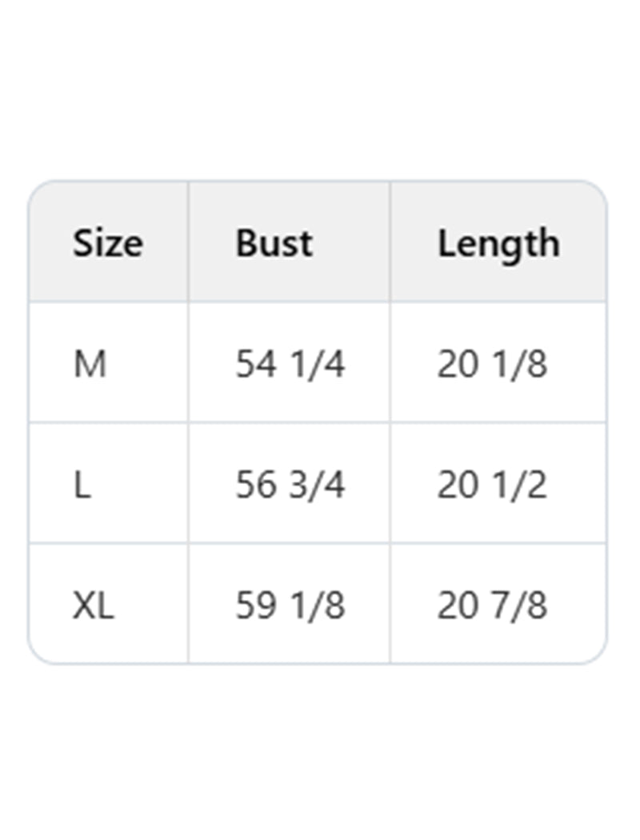The width and height of the screenshot is (640, 840).
Task: Click the 56 3/4 bust value
Action: tap(290, 486)
